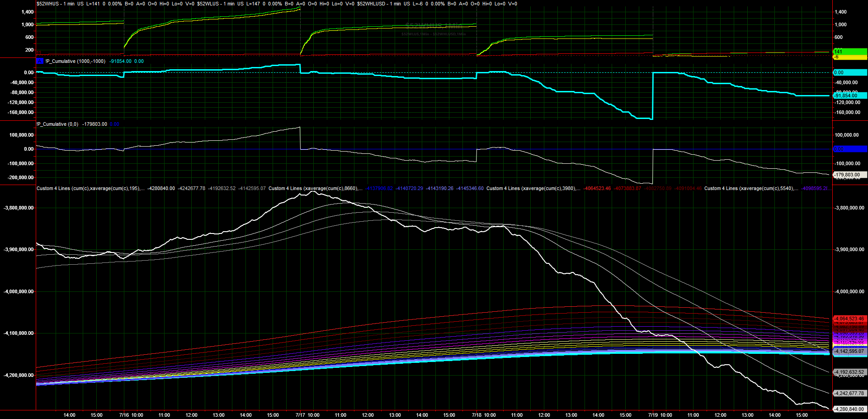
Task: Open Custom 4 Lines xaverage 3980 label
Action: coord(533,188)
